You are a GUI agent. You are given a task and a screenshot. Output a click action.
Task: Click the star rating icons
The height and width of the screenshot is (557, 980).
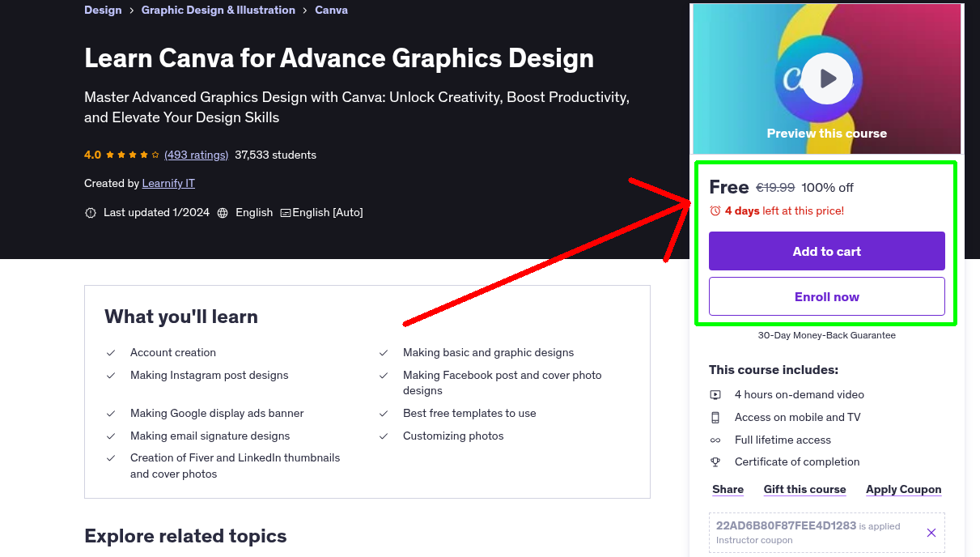point(133,155)
